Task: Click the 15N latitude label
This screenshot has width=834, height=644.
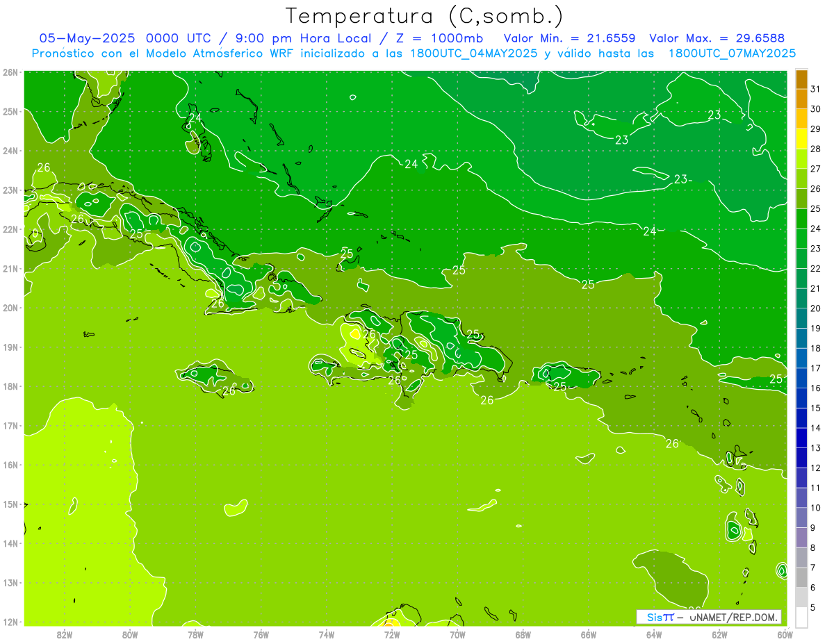Action: click(x=10, y=504)
